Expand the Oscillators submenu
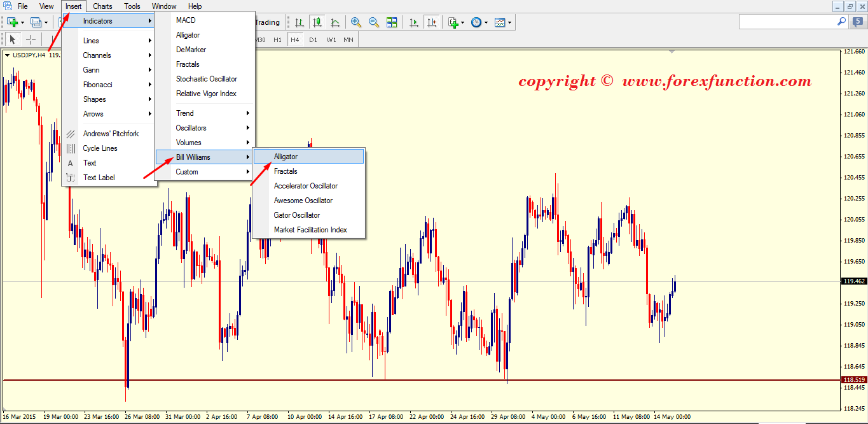The width and height of the screenshot is (868, 424). 205,128
